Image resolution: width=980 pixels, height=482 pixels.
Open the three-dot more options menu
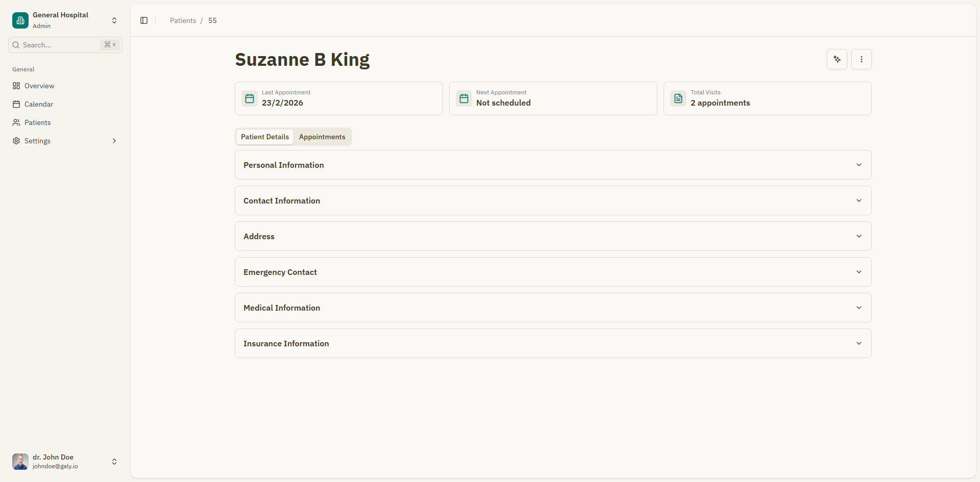(x=862, y=59)
